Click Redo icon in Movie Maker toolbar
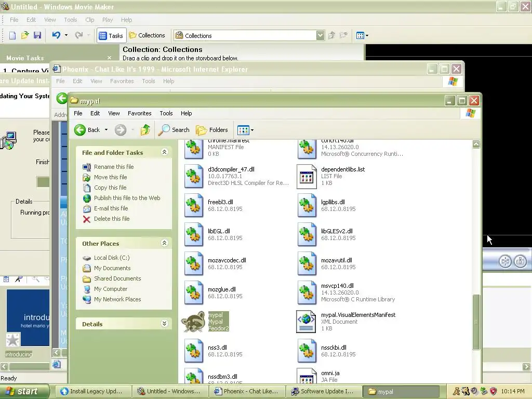This screenshot has width=532, height=399. [79, 35]
